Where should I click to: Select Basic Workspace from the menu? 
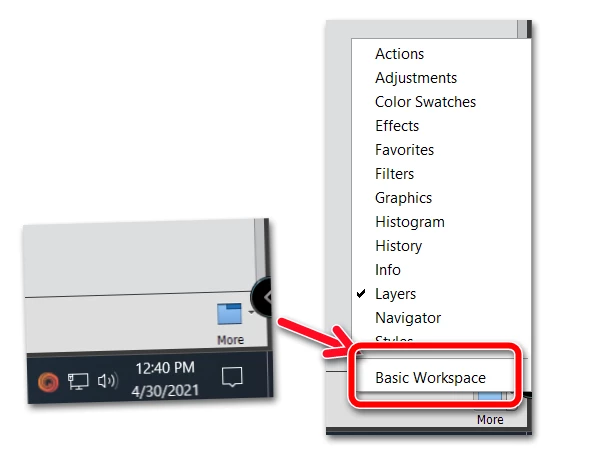[x=430, y=378]
